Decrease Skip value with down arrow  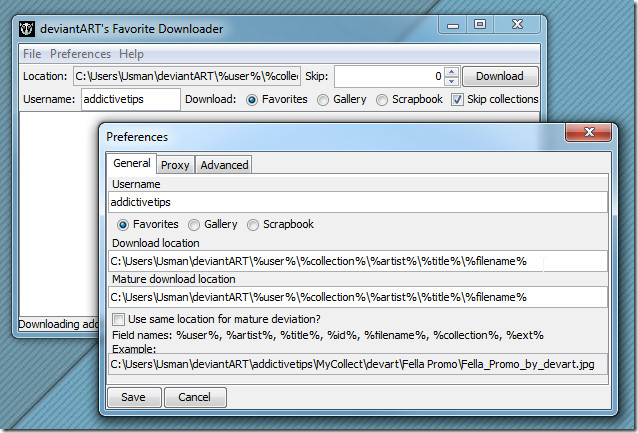(x=451, y=81)
